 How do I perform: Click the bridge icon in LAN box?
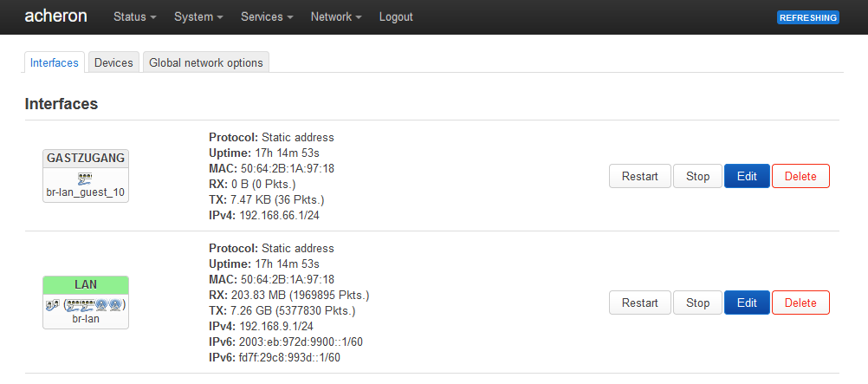[53, 305]
